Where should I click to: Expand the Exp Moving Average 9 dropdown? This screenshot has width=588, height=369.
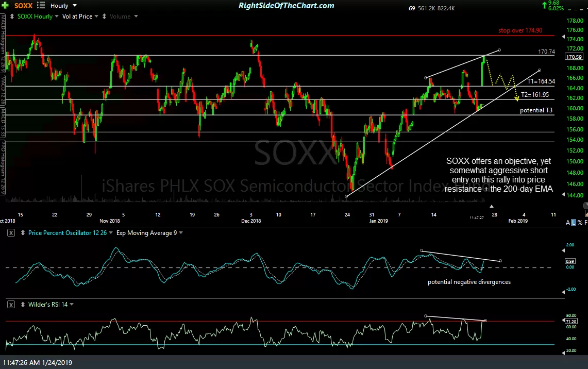(x=181, y=233)
